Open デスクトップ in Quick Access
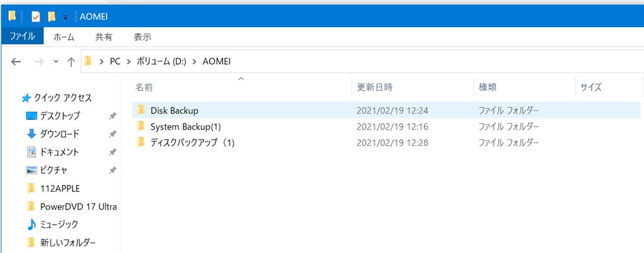 click(60, 116)
